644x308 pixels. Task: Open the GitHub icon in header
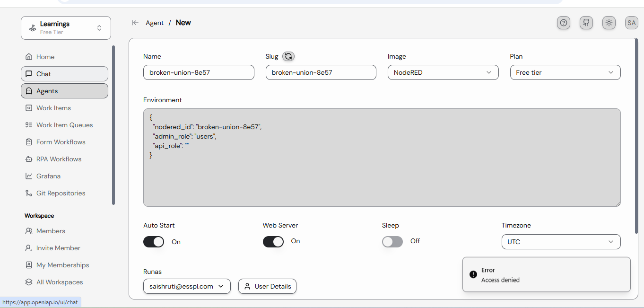[586, 23]
